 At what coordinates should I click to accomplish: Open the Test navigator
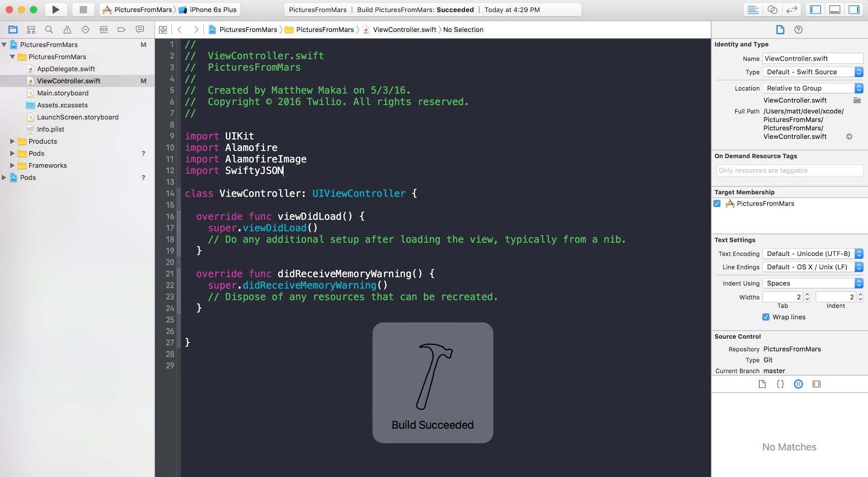point(85,30)
